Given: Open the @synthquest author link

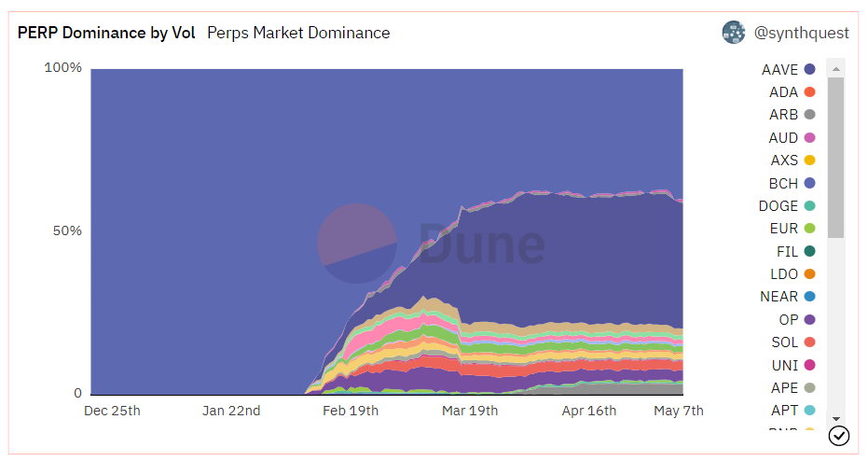Looking at the screenshot, I should (801, 33).
